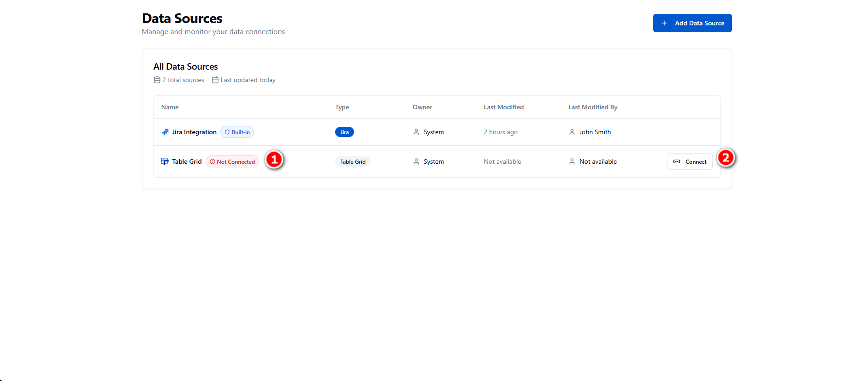Click the Add Data Source button
868x381 pixels.
pyautogui.click(x=692, y=23)
